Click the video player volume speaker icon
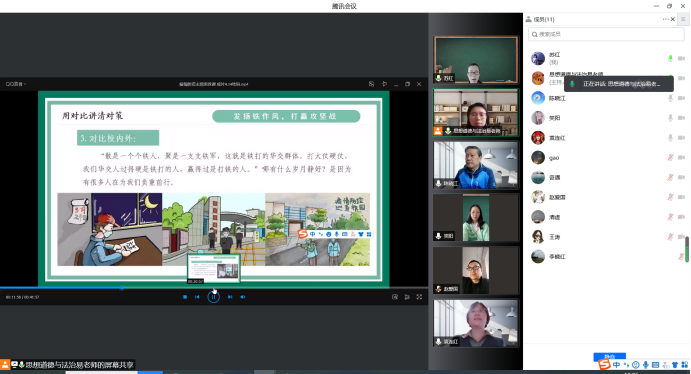 pyautogui.click(x=243, y=297)
